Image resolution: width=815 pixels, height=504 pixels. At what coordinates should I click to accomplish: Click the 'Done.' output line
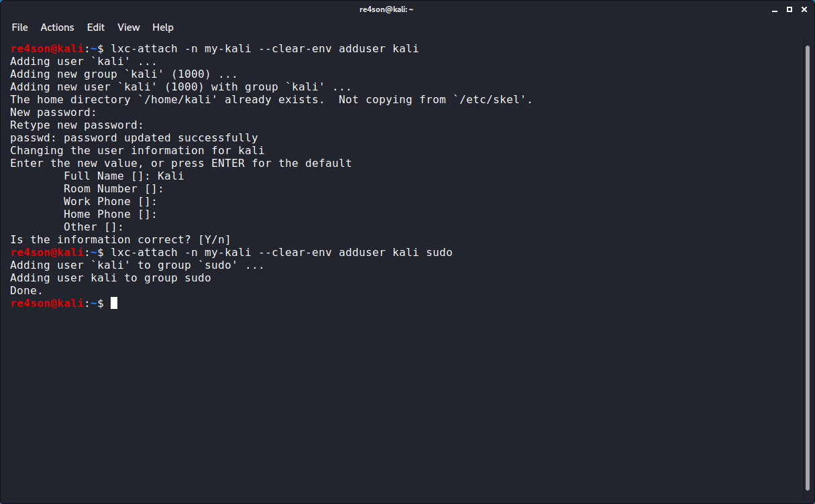(27, 291)
